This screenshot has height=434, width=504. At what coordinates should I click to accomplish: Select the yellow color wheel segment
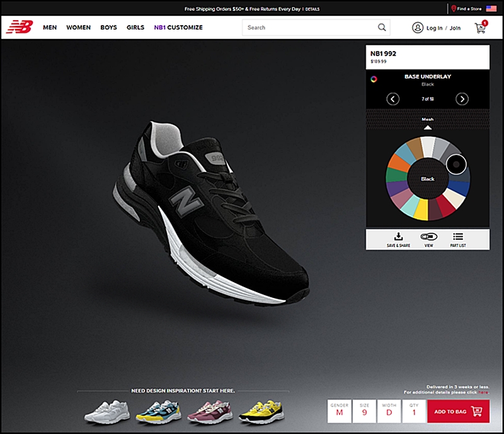[421, 210]
